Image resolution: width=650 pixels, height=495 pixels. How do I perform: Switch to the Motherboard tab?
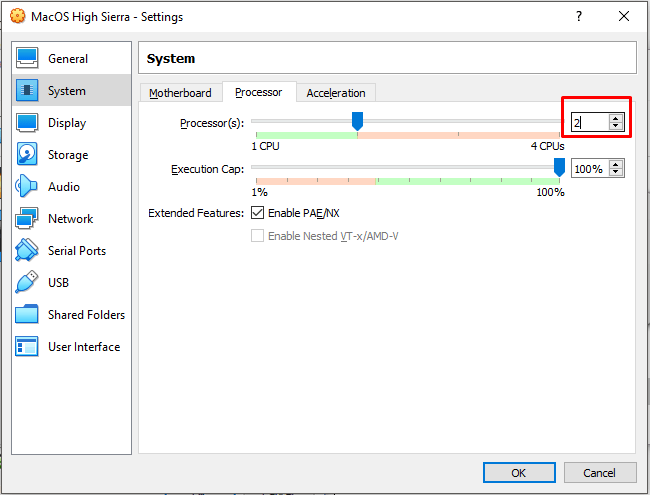[180, 93]
